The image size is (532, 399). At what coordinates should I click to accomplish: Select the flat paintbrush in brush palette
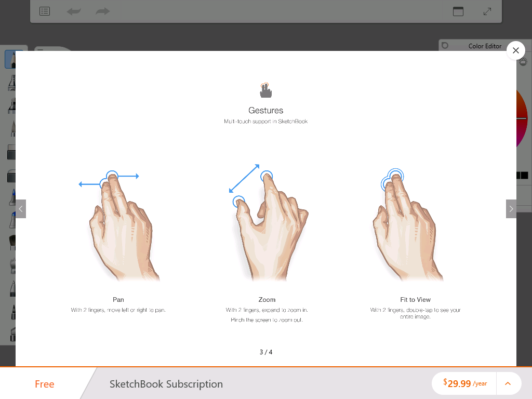(12, 242)
